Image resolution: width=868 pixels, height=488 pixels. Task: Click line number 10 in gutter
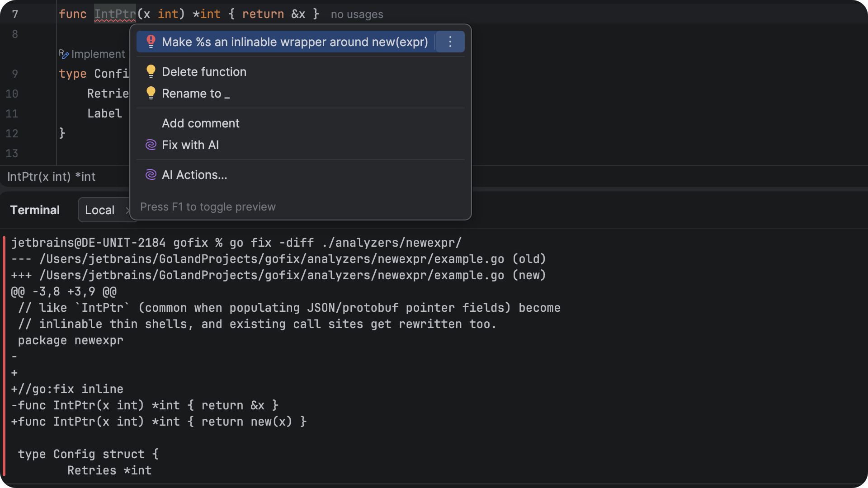click(12, 94)
